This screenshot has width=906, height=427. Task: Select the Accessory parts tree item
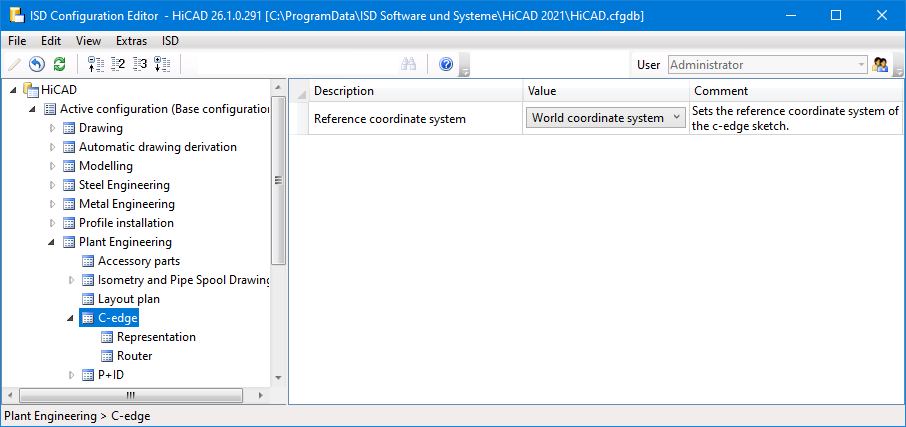tap(139, 261)
